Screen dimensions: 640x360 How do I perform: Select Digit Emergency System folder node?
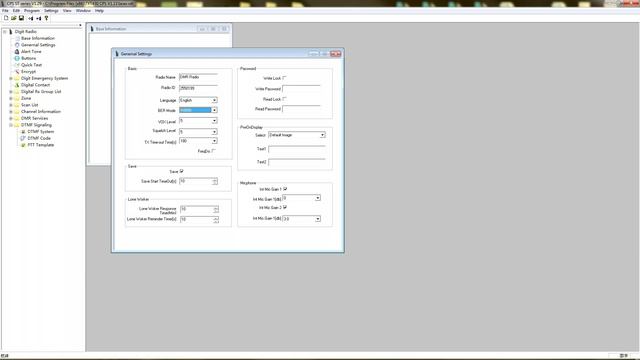point(44,78)
